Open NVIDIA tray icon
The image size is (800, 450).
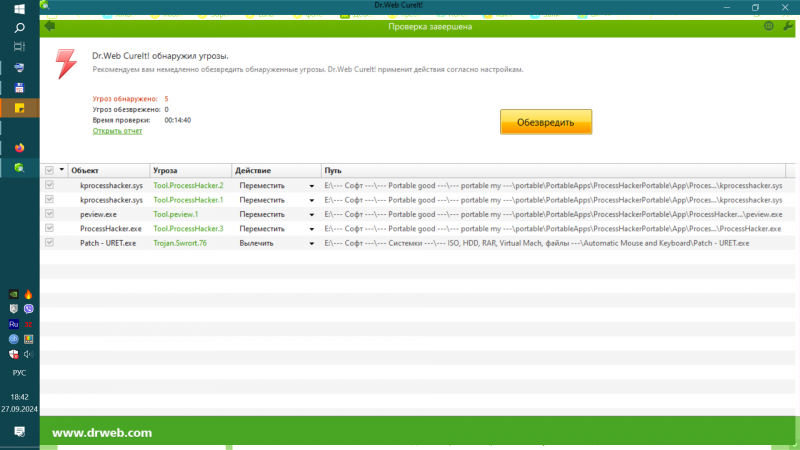14,294
